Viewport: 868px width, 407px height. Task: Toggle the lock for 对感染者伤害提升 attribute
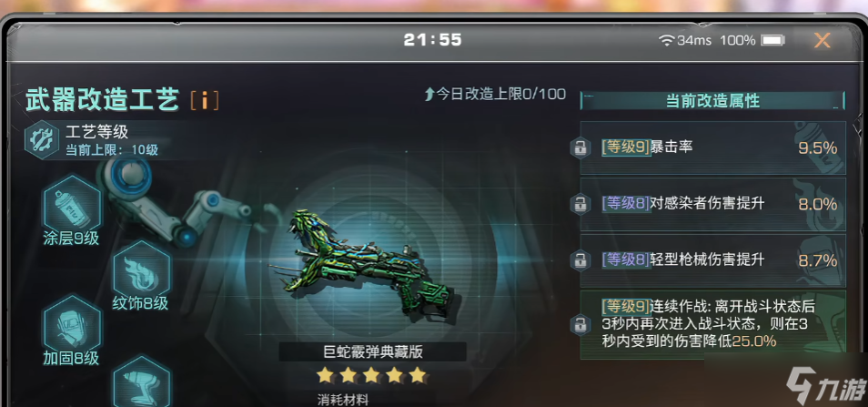[580, 204]
